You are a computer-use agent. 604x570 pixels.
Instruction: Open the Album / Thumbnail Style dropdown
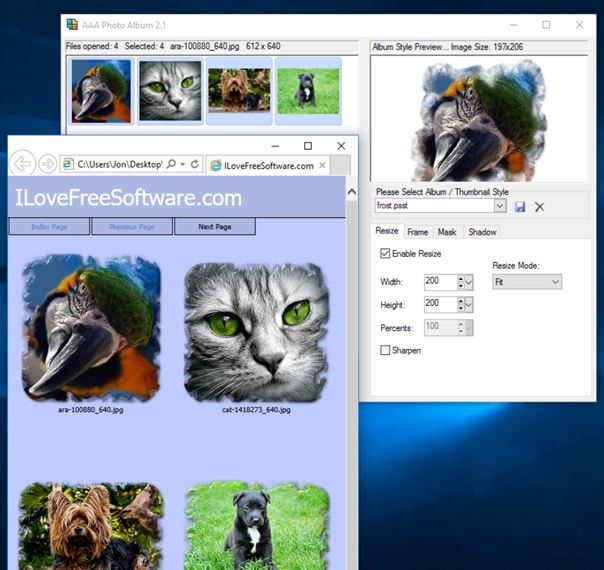pyautogui.click(x=500, y=205)
